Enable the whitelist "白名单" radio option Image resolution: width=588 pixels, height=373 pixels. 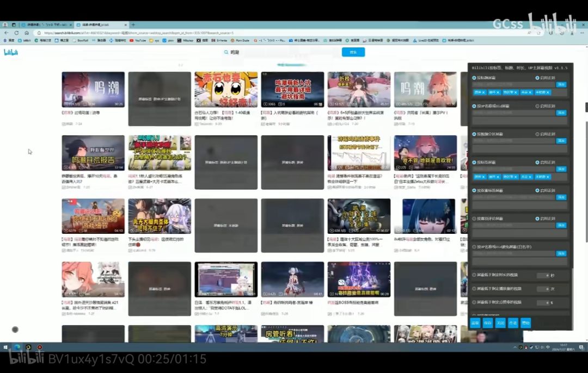[x=474, y=247]
